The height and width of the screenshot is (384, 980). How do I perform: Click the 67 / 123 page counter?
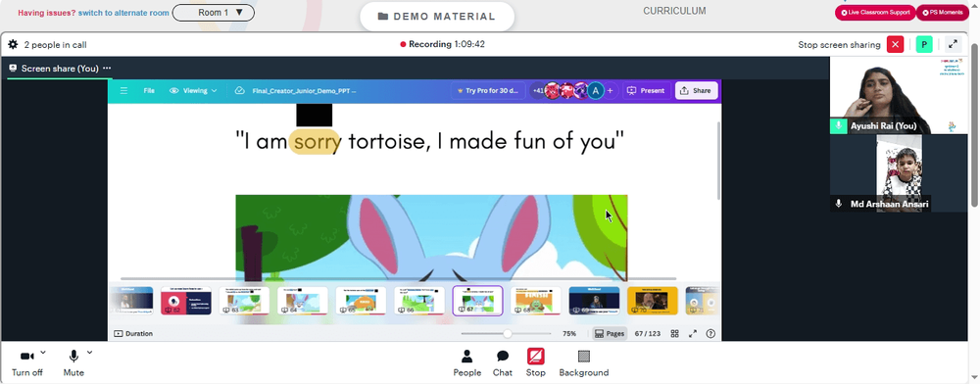pos(648,333)
